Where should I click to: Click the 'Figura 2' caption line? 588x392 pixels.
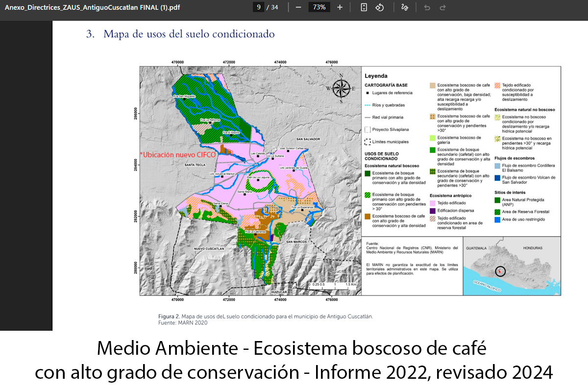point(266,316)
